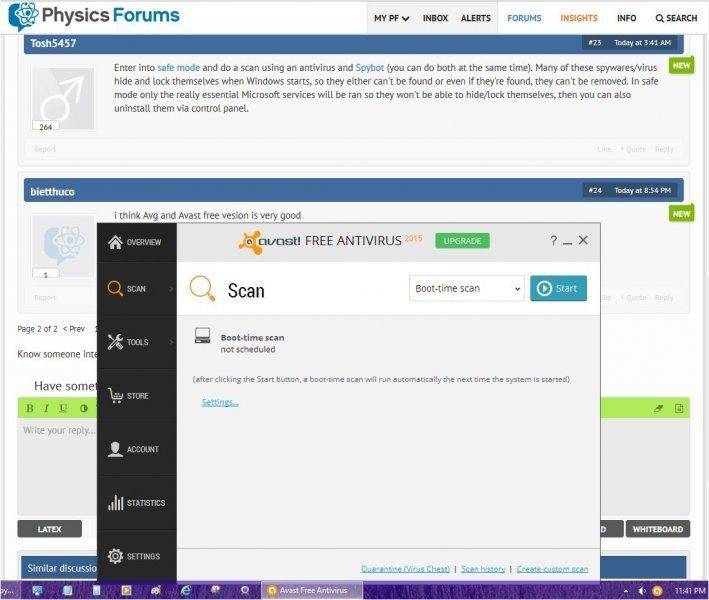The height and width of the screenshot is (600, 709).
Task: Start the boot-time scan
Action: coord(558,288)
